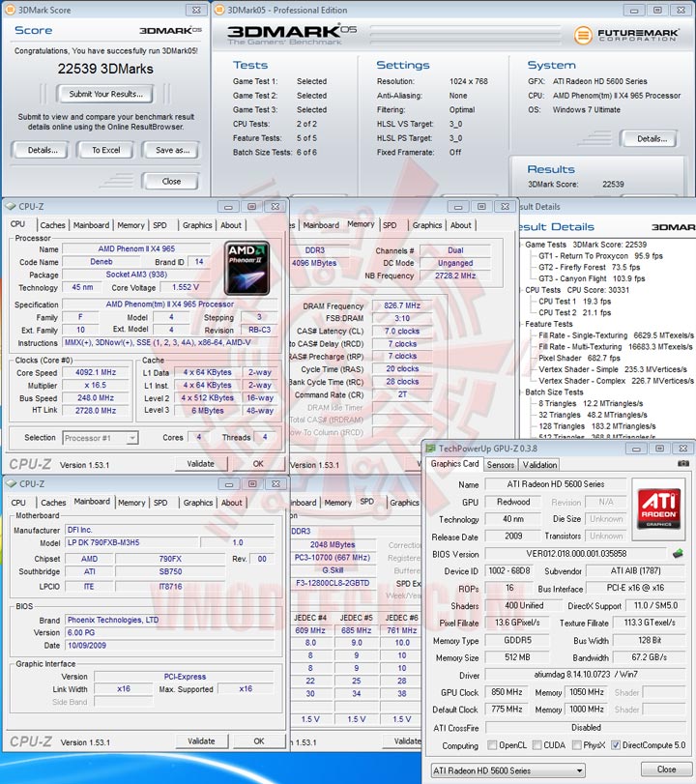Open the About tab in CPU-Z processor window
This screenshot has width=696, height=784.
coord(231,225)
